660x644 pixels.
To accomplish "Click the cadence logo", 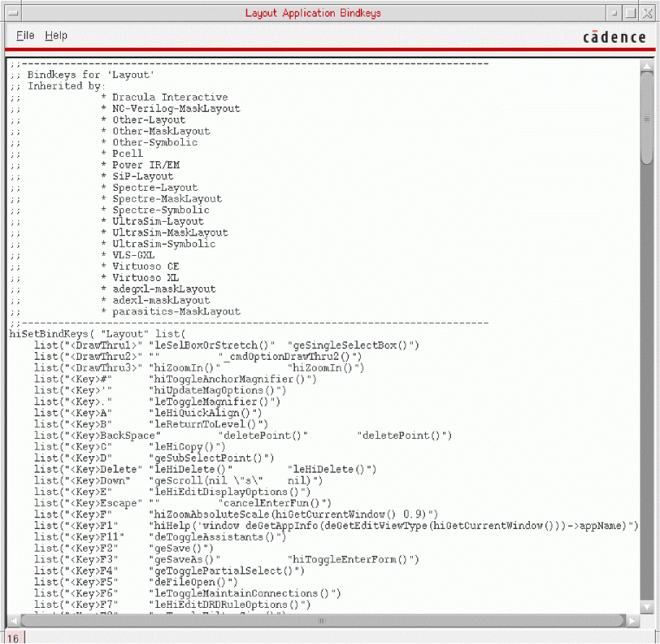I will (614, 37).
